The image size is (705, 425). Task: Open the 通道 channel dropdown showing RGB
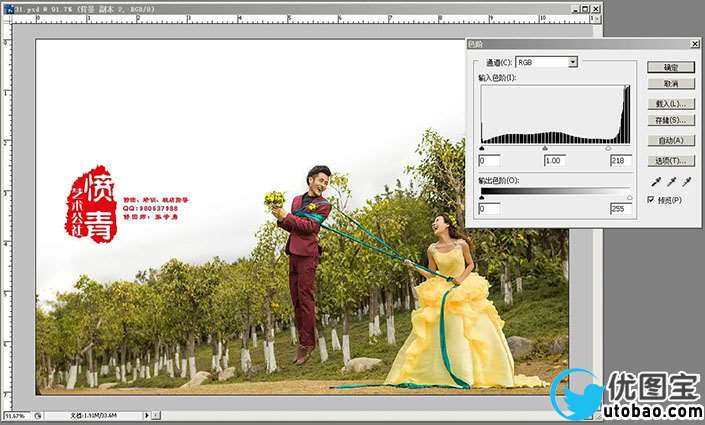546,62
